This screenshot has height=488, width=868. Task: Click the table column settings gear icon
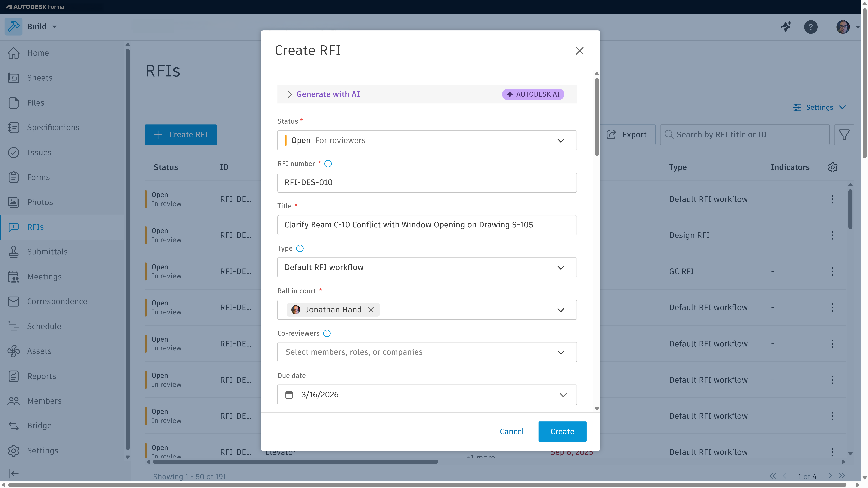833,167
